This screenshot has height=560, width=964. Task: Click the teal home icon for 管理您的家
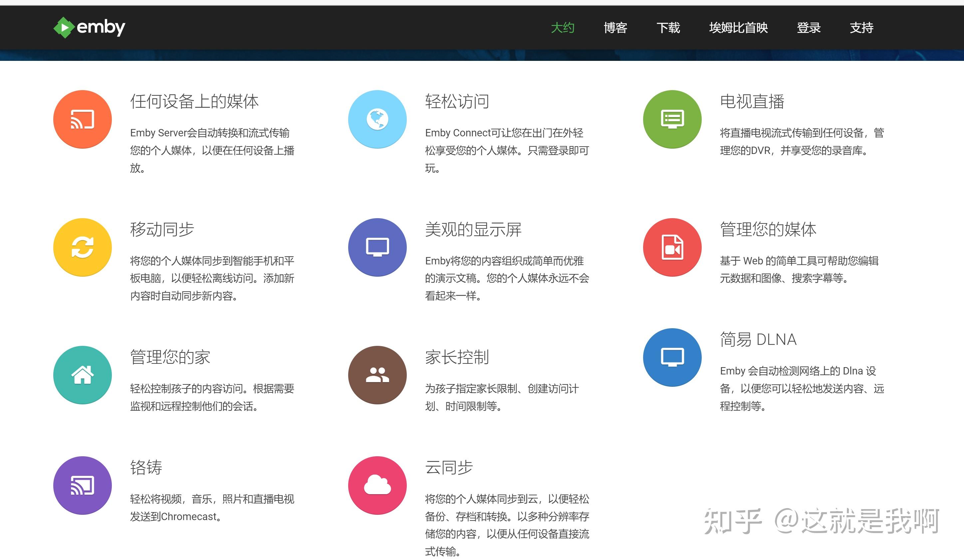pos(82,375)
